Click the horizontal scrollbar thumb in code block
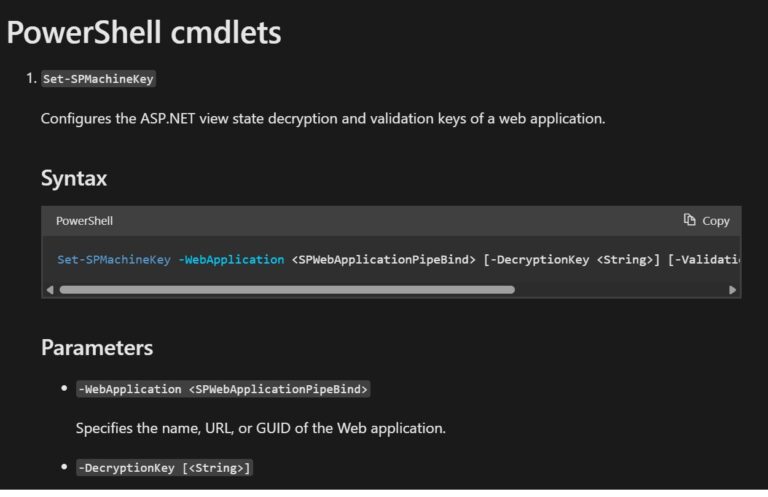768x497 pixels. point(287,290)
